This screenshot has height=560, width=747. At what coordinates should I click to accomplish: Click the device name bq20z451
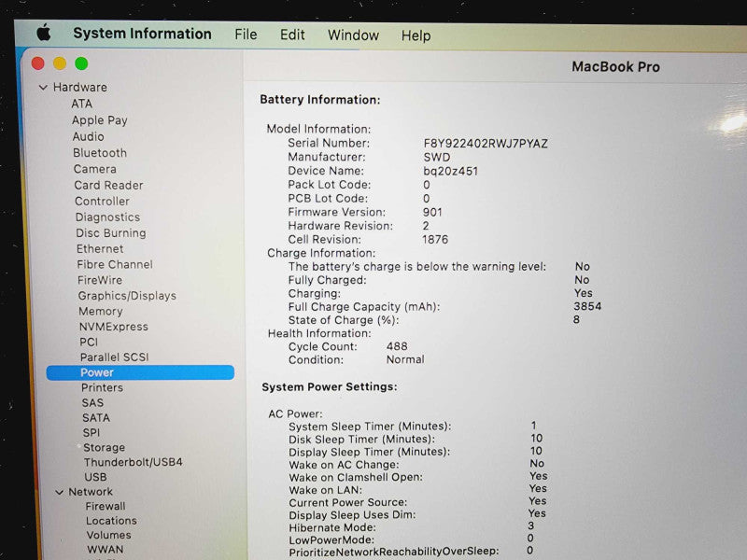click(450, 171)
